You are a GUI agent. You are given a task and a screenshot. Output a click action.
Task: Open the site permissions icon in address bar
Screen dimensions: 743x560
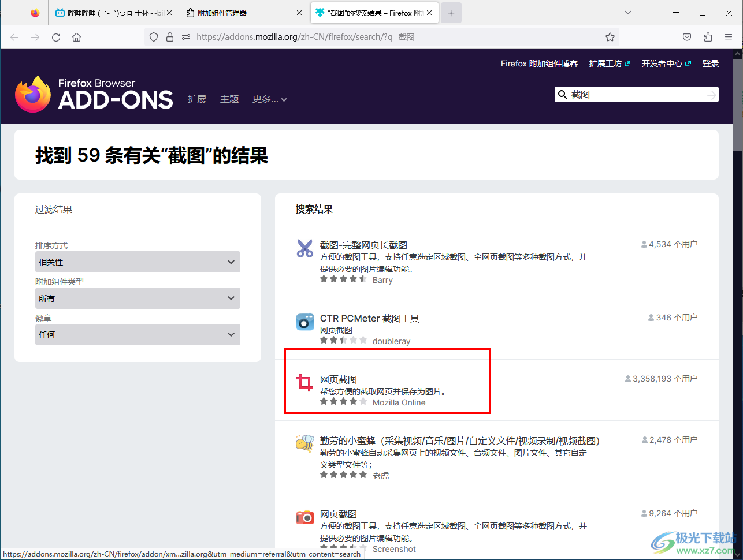pyautogui.click(x=185, y=37)
